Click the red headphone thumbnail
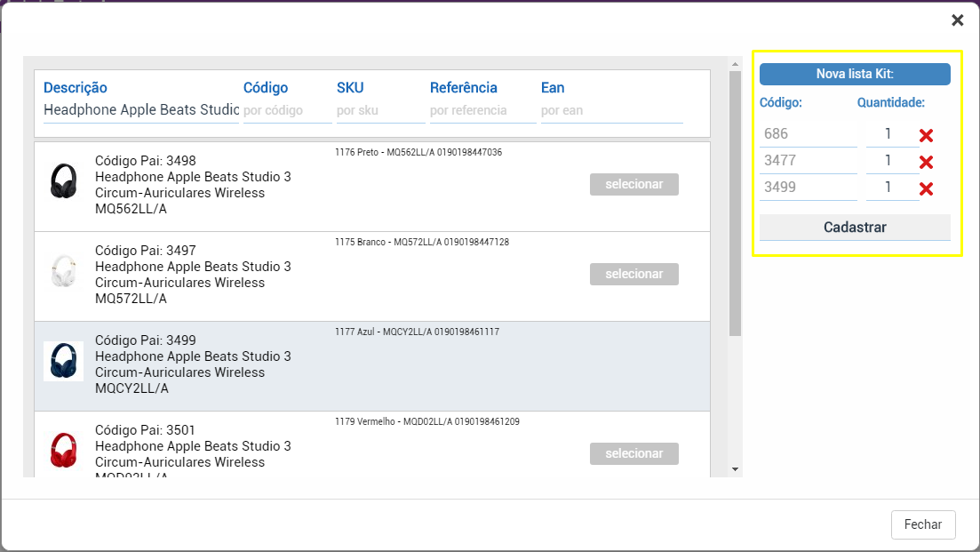Screen dimensions: 980x552 pyautogui.click(x=64, y=450)
